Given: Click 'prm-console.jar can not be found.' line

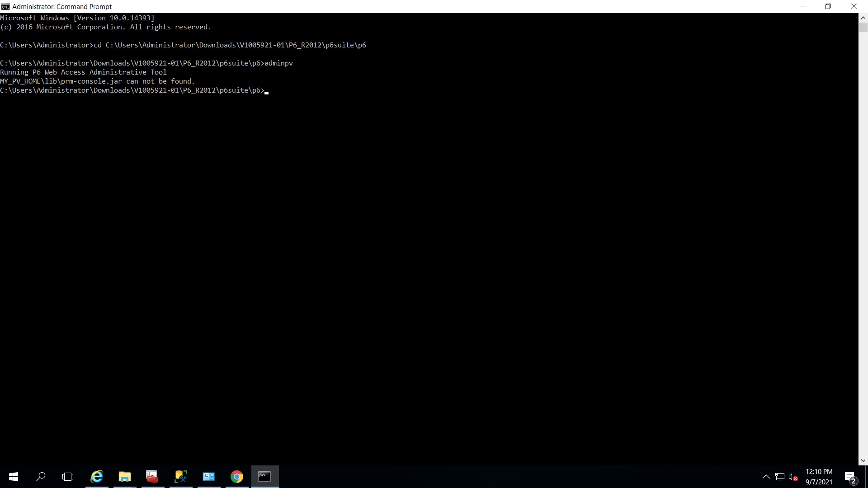Looking at the screenshot, I should (x=98, y=81).
